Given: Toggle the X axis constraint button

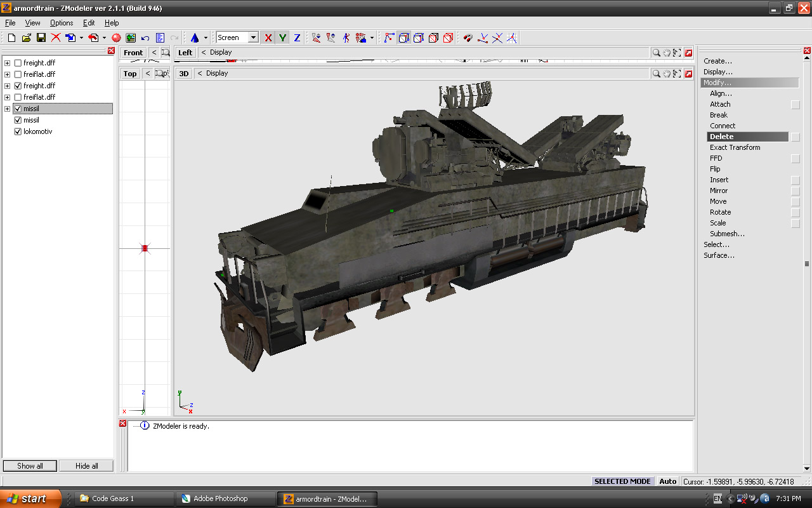Looking at the screenshot, I should click(x=268, y=38).
